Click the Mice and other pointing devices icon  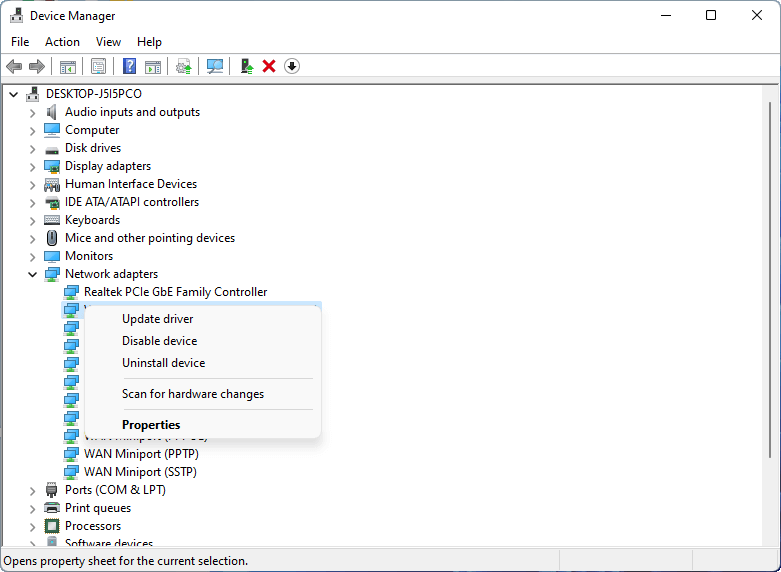[52, 238]
